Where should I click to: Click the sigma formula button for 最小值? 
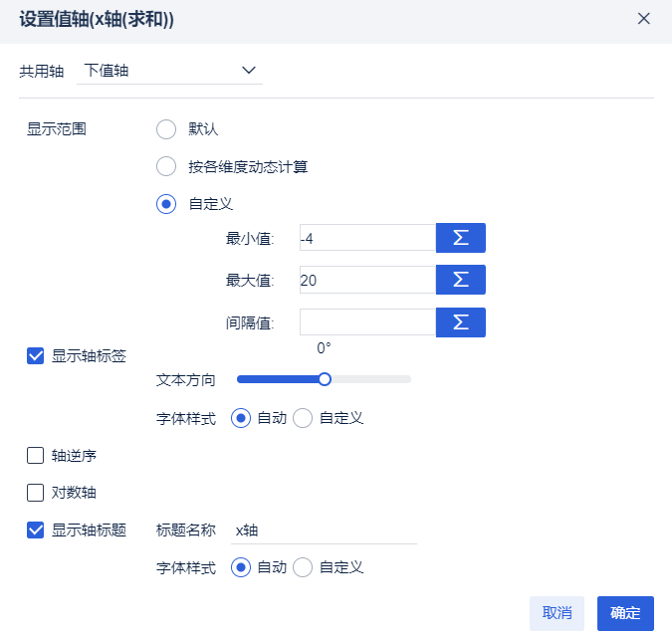(461, 238)
